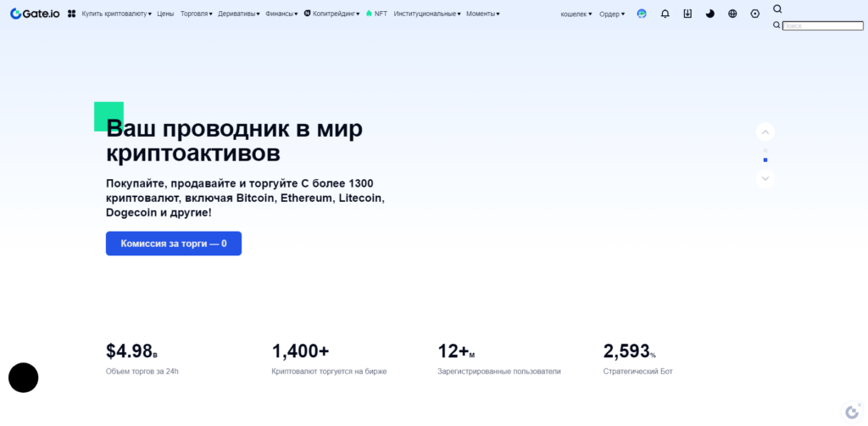
Task: Expand the Финансы dropdown menu
Action: (x=281, y=14)
